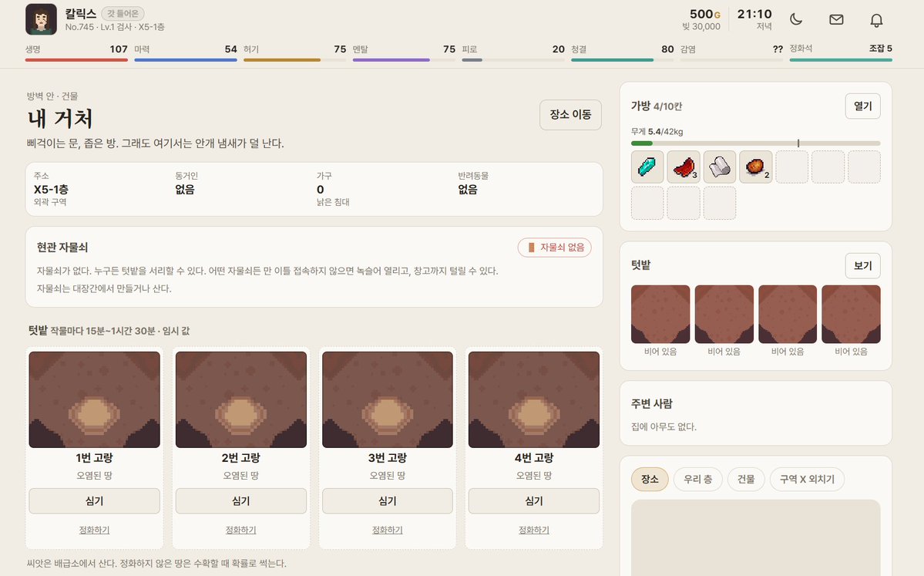Image resolution: width=924 pixels, height=576 pixels.
Task: Click 4번 고랑 soil plot image
Action: coord(534,399)
